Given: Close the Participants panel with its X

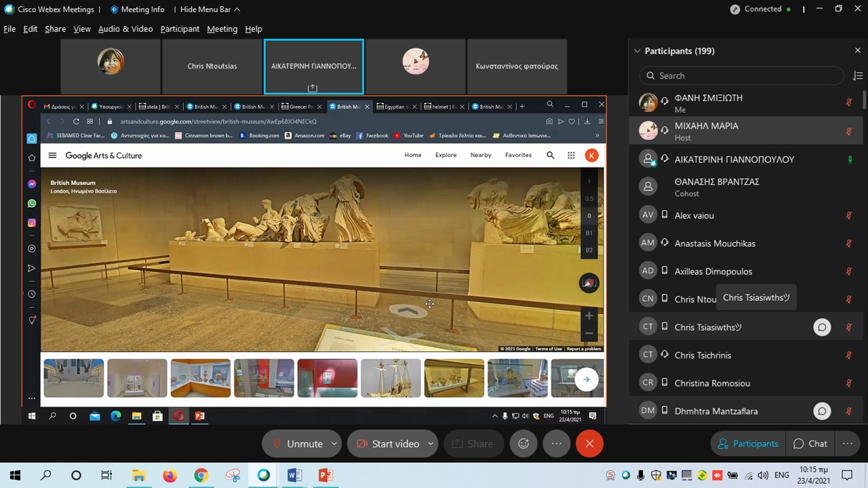Looking at the screenshot, I should 857,50.
